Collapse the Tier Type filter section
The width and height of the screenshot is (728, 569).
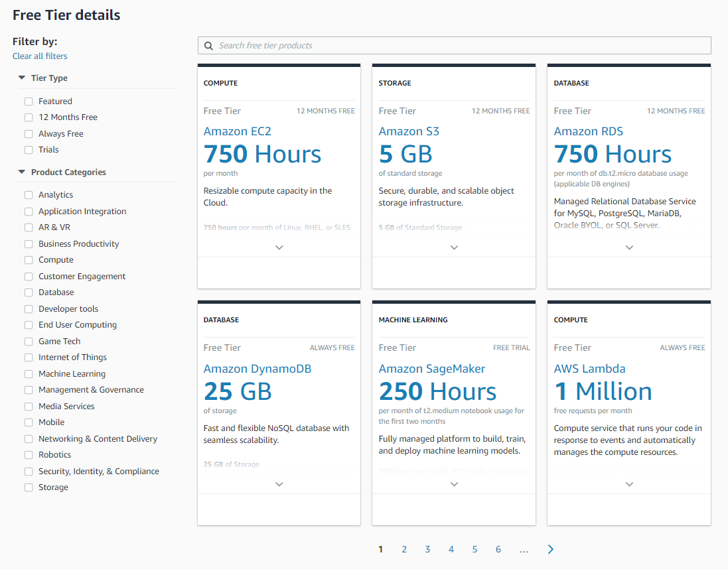click(22, 78)
